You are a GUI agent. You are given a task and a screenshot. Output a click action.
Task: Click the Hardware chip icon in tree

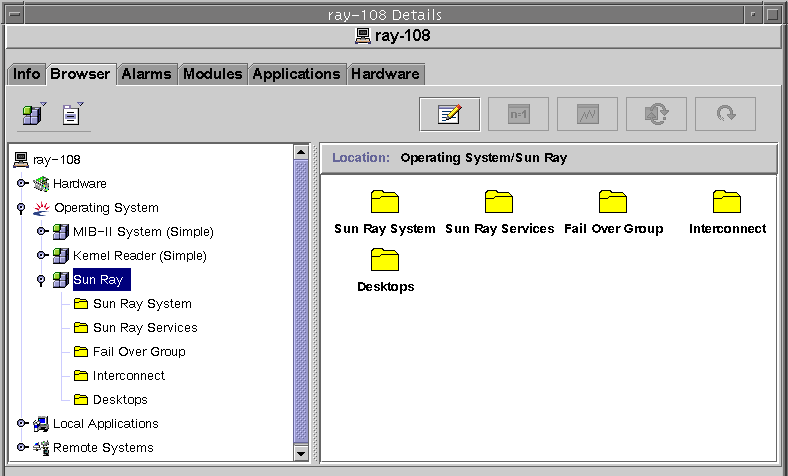41,183
